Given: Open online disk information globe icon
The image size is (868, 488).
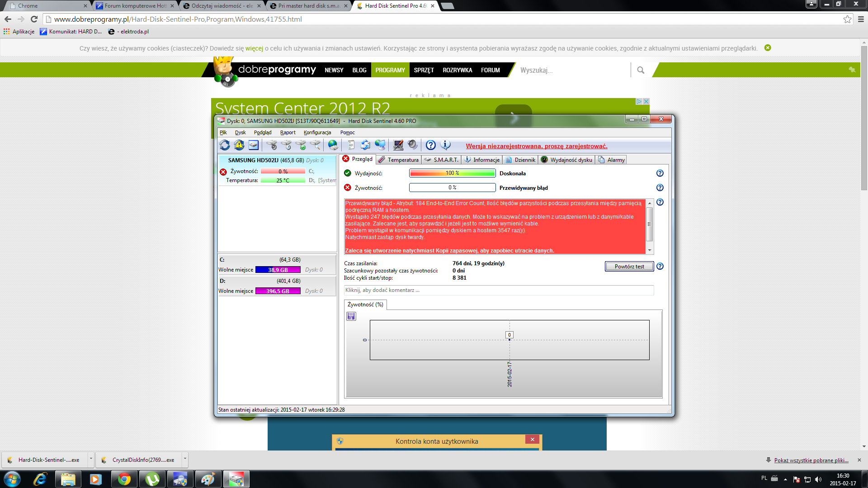Looking at the screenshot, I should pos(333,145).
